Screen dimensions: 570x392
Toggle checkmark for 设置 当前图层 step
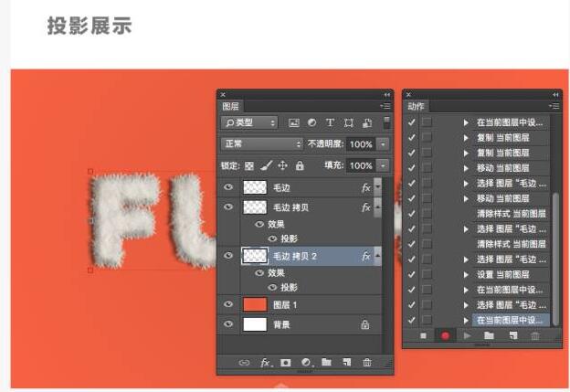[x=411, y=274]
